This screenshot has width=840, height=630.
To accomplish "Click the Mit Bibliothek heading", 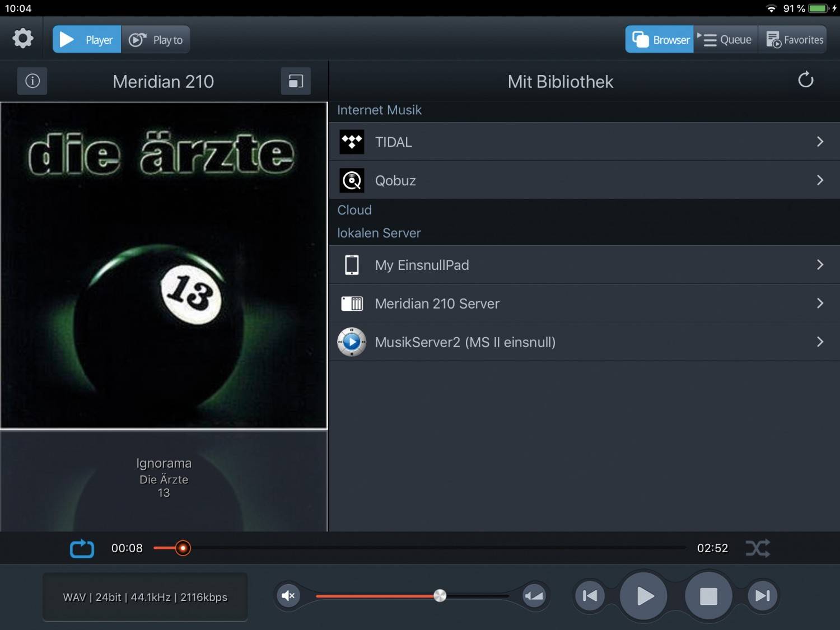I will [x=561, y=82].
